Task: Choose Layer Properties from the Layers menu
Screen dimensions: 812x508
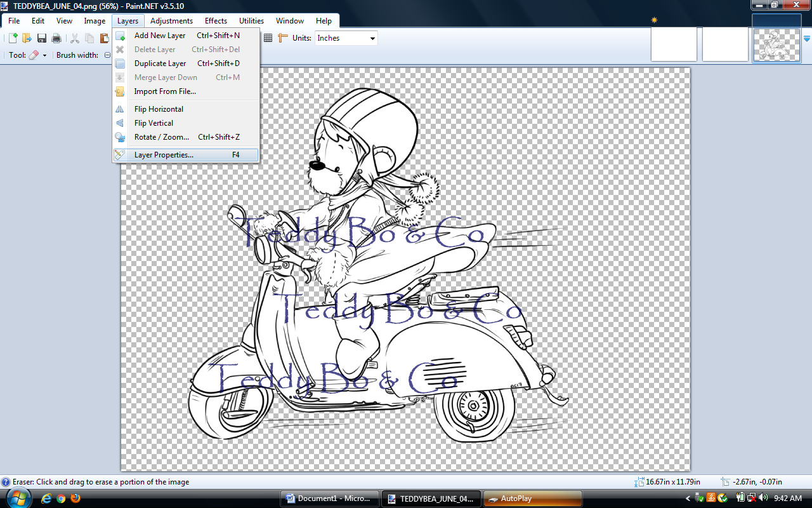Action: coord(186,155)
